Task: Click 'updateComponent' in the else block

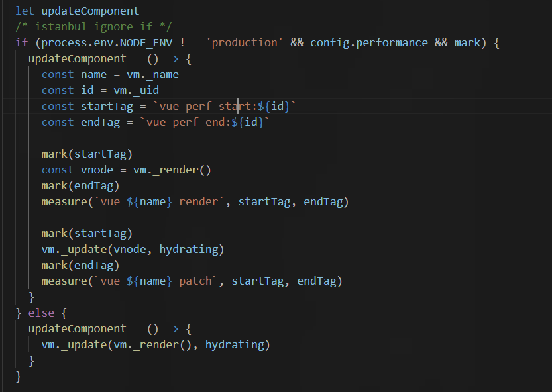Action: click(77, 328)
